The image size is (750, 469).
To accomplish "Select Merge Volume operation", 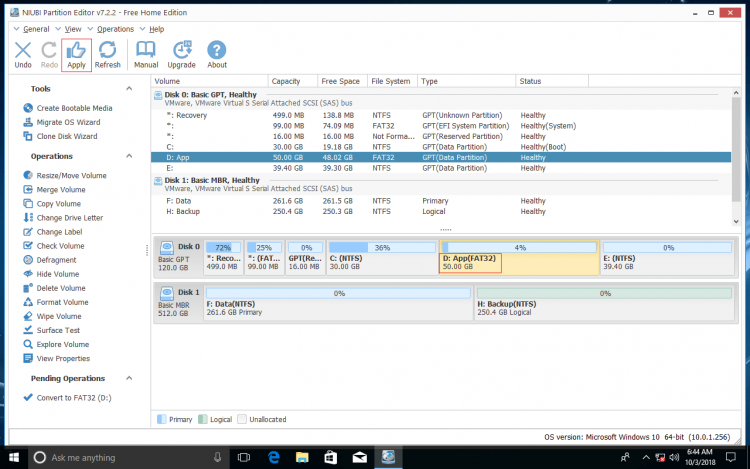I will (x=55, y=189).
